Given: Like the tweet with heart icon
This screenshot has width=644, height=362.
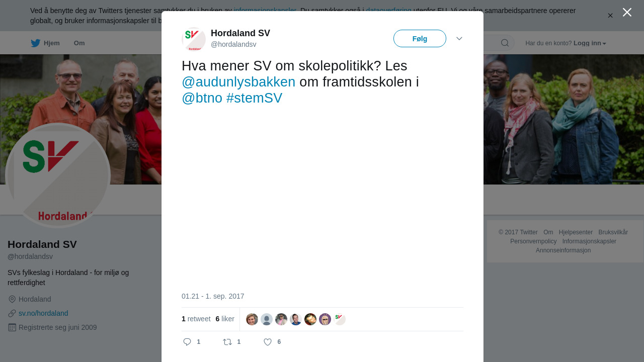Looking at the screenshot, I should coord(268,342).
